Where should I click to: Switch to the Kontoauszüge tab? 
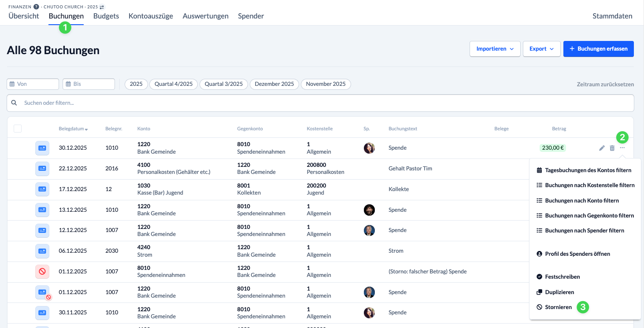tap(151, 16)
